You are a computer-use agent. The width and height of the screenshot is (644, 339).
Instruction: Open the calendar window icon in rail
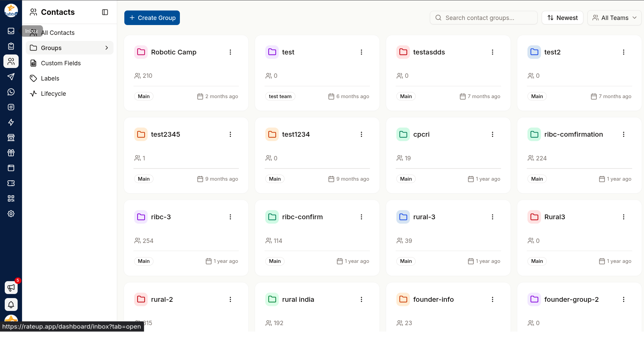coord(11,168)
